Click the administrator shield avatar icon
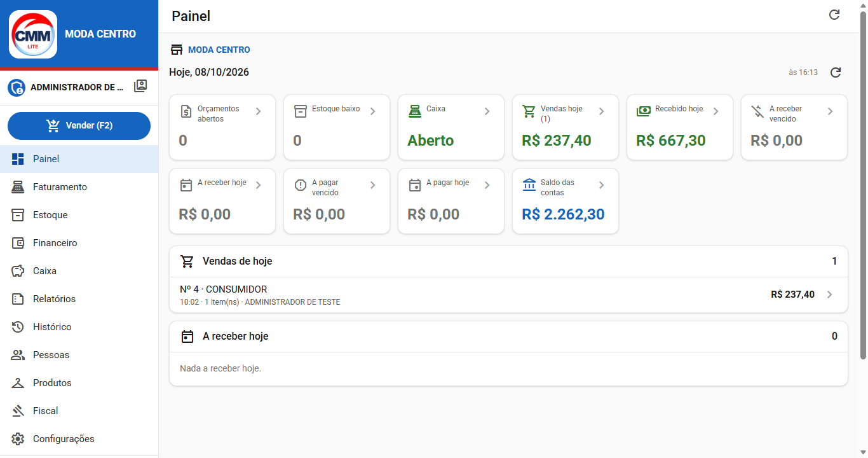Image resolution: width=868 pixels, height=458 pixels. point(17,88)
